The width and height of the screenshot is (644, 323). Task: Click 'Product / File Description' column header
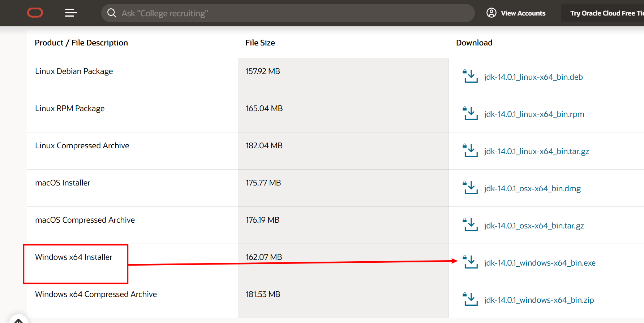(x=81, y=43)
